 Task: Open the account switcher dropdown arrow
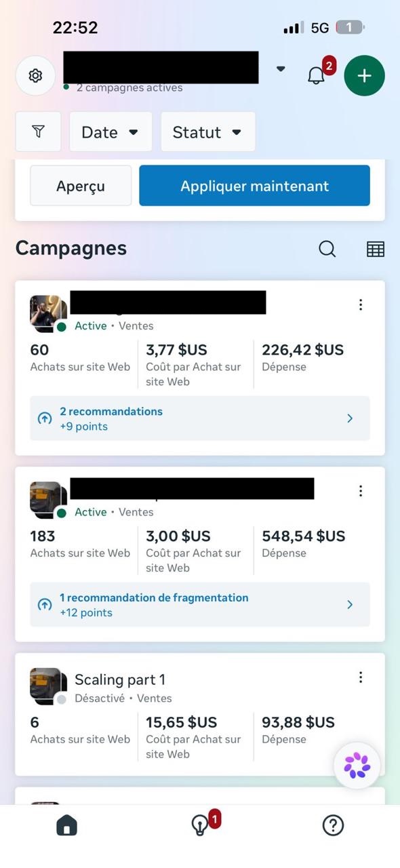(x=281, y=68)
